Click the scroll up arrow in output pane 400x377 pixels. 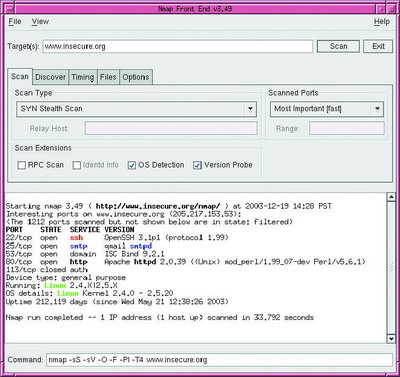[x=391, y=197]
